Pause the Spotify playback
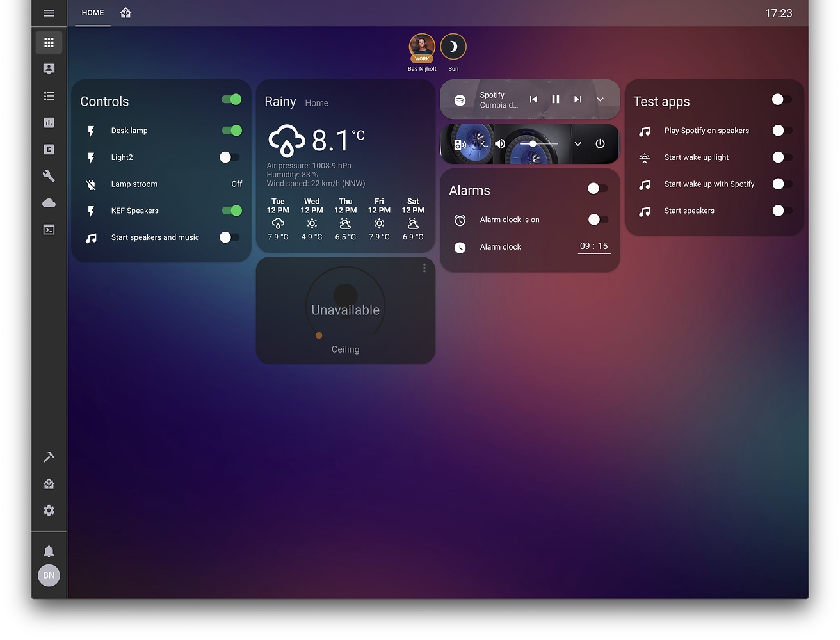Viewport: 840px width, 640px height. 555,99
